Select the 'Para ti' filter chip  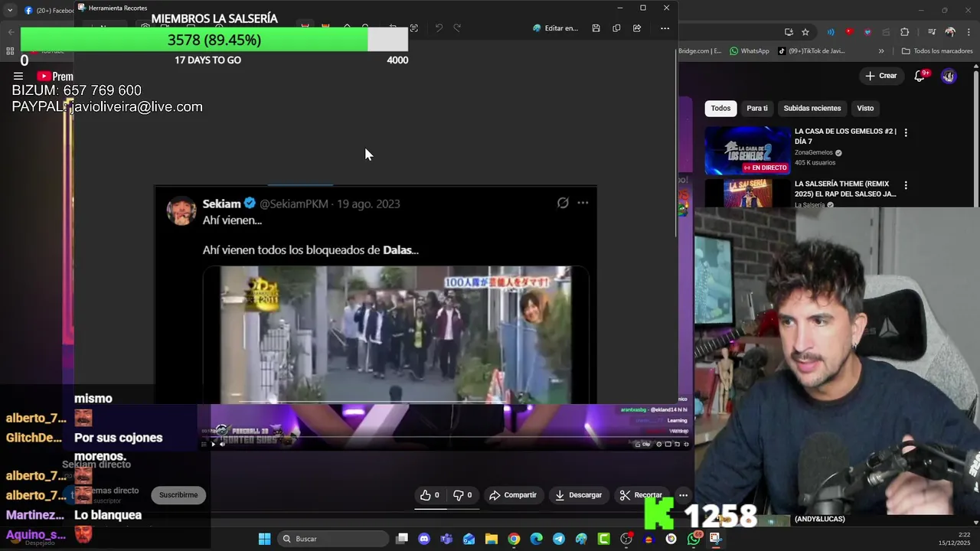(x=757, y=108)
